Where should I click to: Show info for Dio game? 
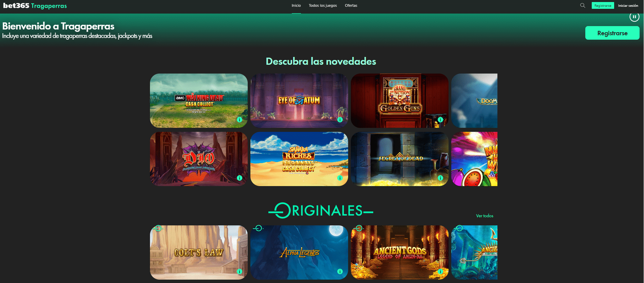(240, 178)
